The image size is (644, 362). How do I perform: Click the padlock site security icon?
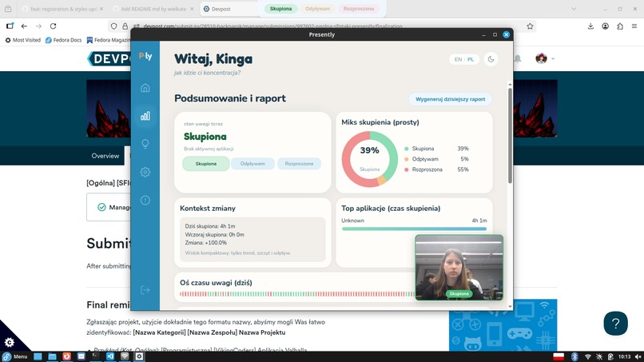(x=125, y=26)
